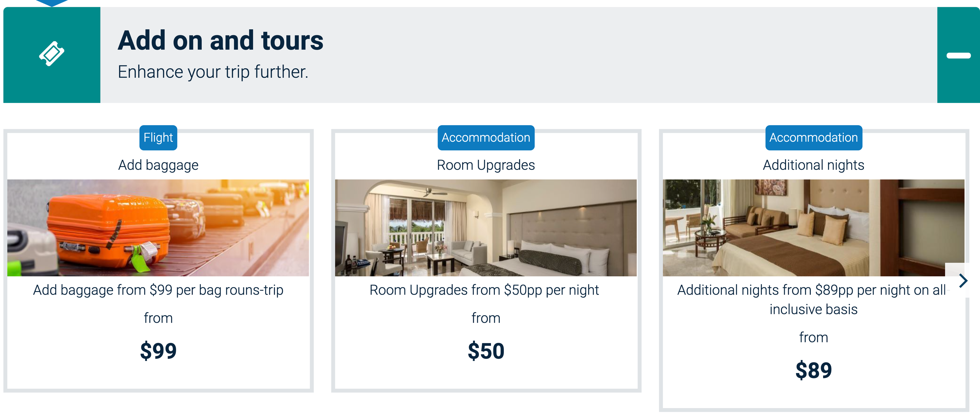Click the Additional nights card title

813,165
